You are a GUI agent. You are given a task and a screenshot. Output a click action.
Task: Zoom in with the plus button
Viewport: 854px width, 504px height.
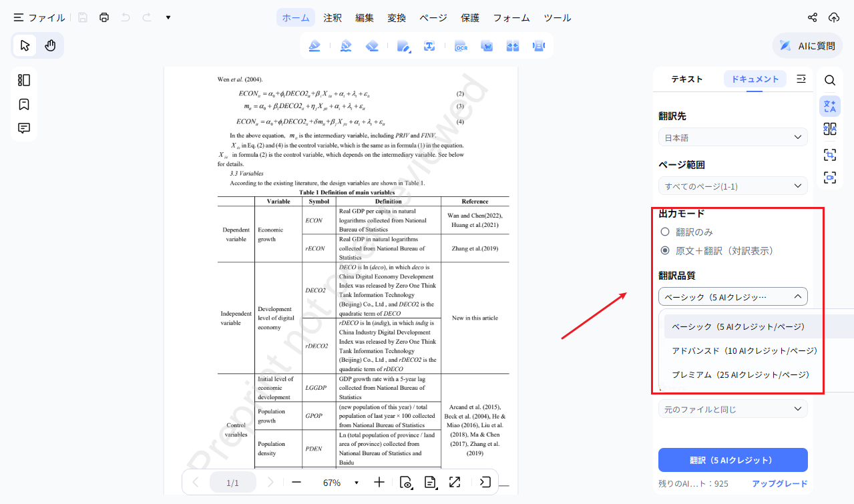(x=379, y=482)
